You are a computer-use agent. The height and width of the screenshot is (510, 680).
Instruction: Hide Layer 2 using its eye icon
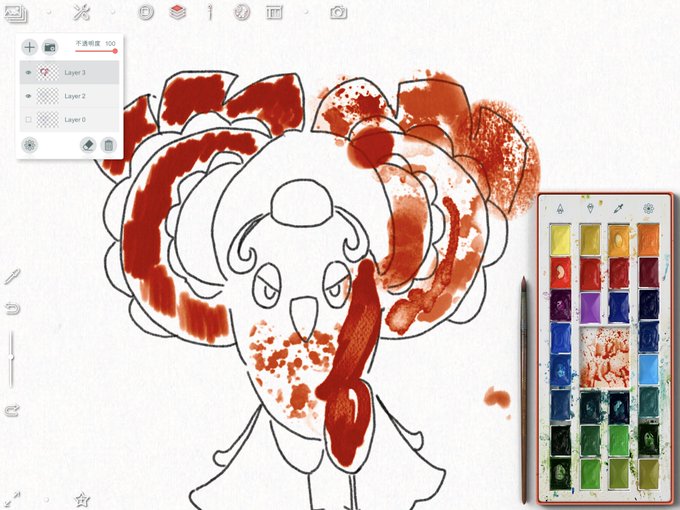point(29,96)
